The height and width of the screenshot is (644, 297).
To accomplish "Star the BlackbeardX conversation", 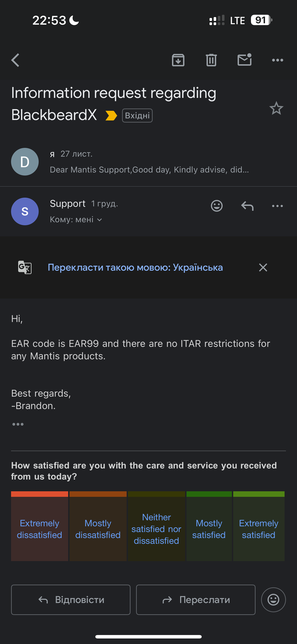I will click(x=276, y=108).
